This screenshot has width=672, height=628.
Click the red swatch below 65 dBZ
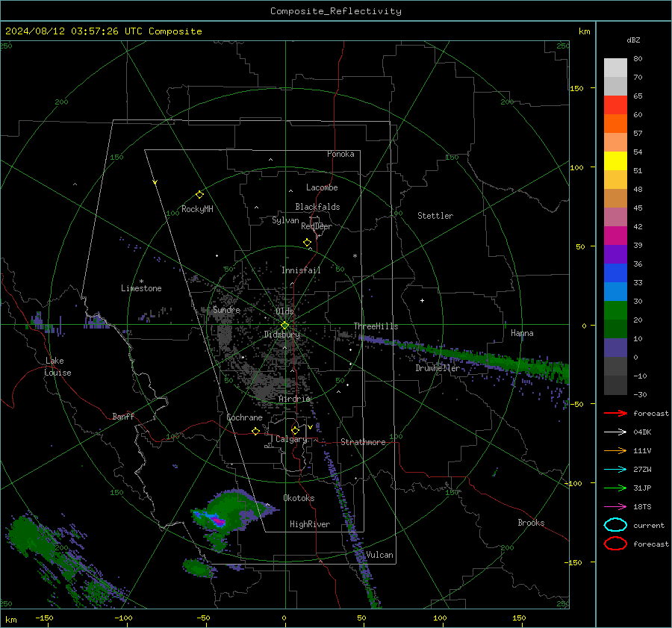click(x=615, y=105)
